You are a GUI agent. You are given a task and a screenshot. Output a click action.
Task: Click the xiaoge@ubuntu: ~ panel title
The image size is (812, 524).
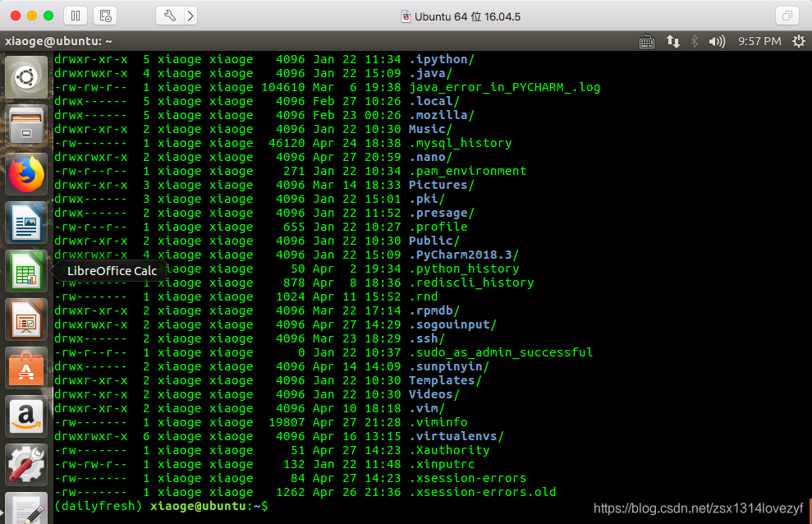pyautogui.click(x=58, y=41)
